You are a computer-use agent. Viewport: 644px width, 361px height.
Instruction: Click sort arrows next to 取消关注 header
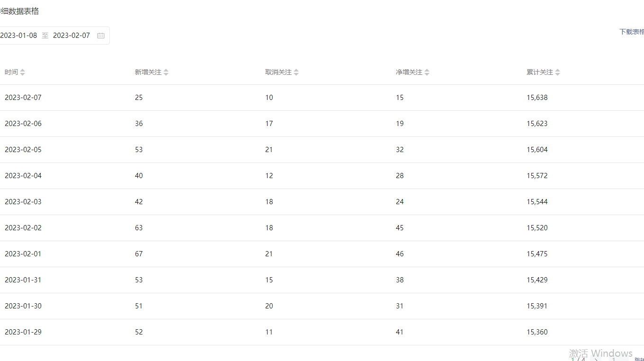coord(296,72)
